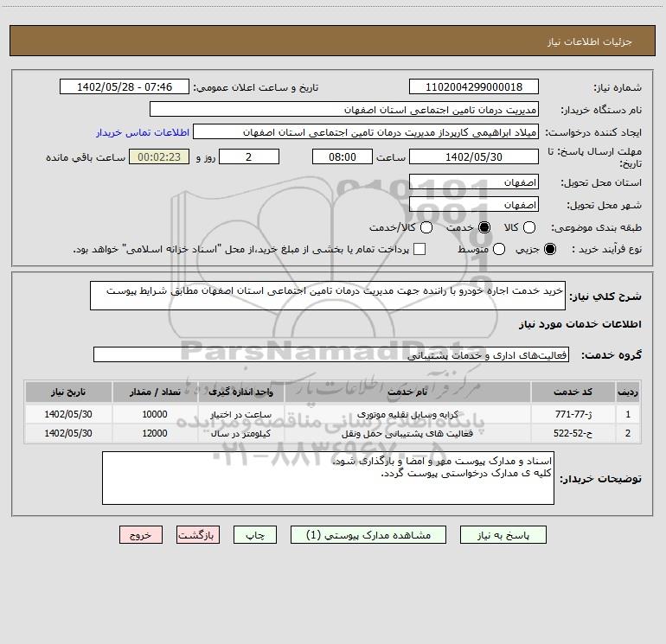This screenshot has width=666, height=644.
Task: Click the چاپ print button
Action: point(255,535)
